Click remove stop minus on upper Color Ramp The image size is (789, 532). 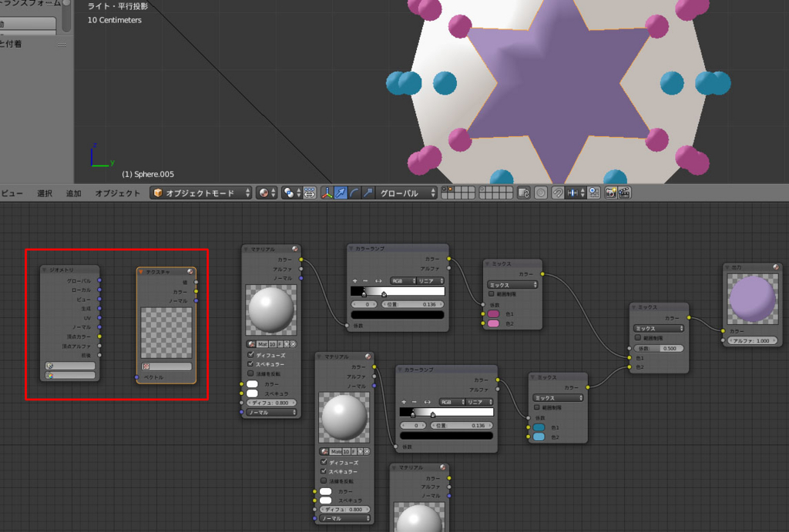tap(366, 280)
